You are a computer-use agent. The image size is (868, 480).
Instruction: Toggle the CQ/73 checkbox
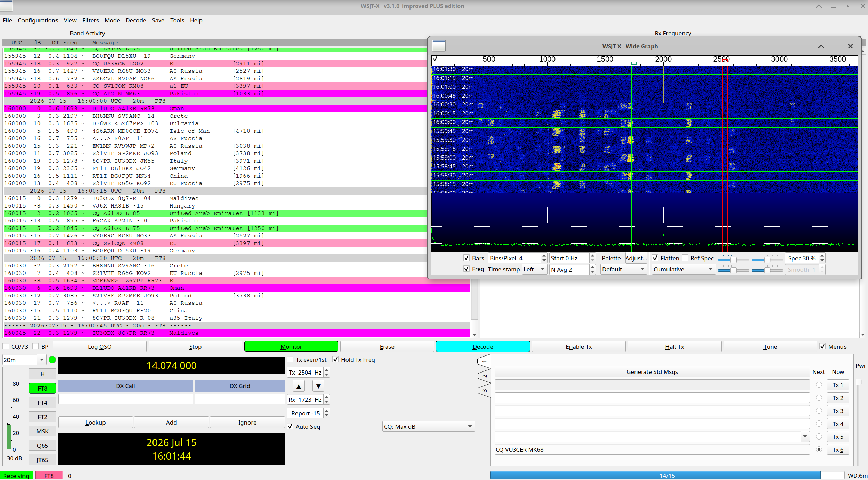pos(6,346)
